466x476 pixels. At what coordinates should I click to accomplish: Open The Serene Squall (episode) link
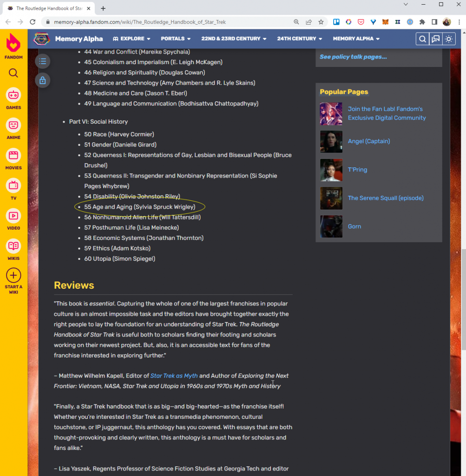click(x=386, y=198)
